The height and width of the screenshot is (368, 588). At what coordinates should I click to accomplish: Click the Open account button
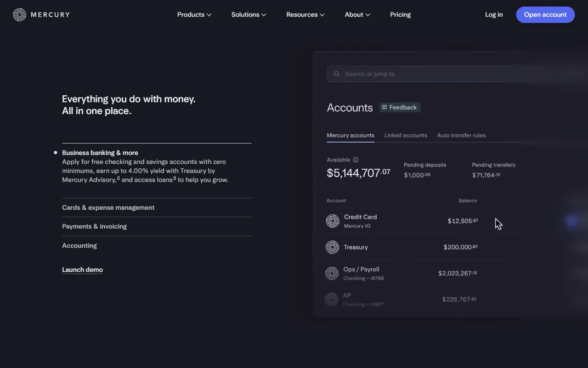pyautogui.click(x=545, y=15)
